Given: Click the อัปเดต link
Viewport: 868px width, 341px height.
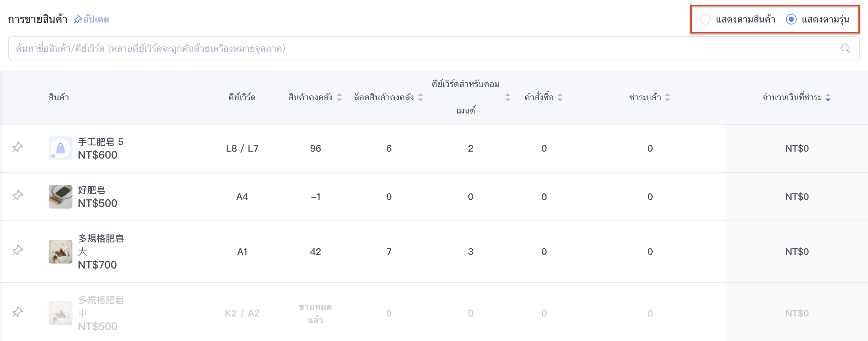Looking at the screenshot, I should (x=96, y=19).
